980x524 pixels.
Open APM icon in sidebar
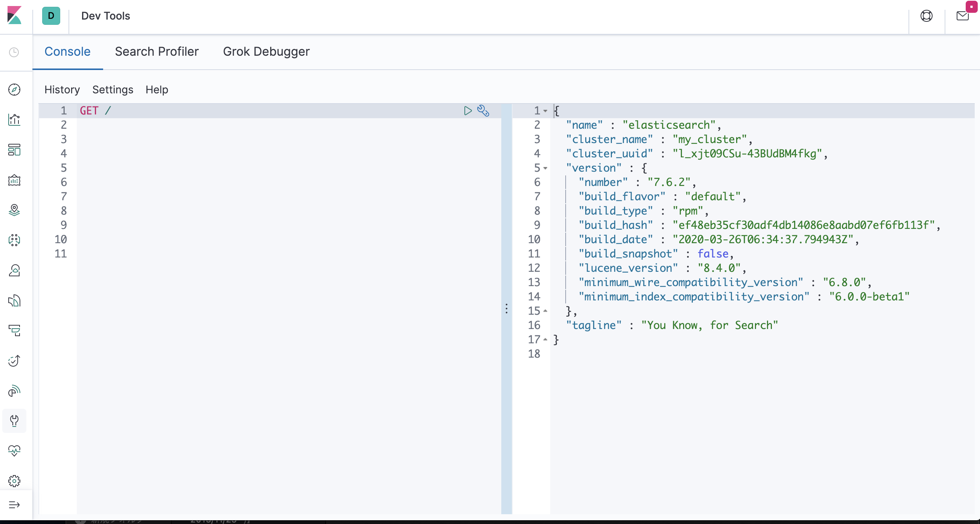14,330
